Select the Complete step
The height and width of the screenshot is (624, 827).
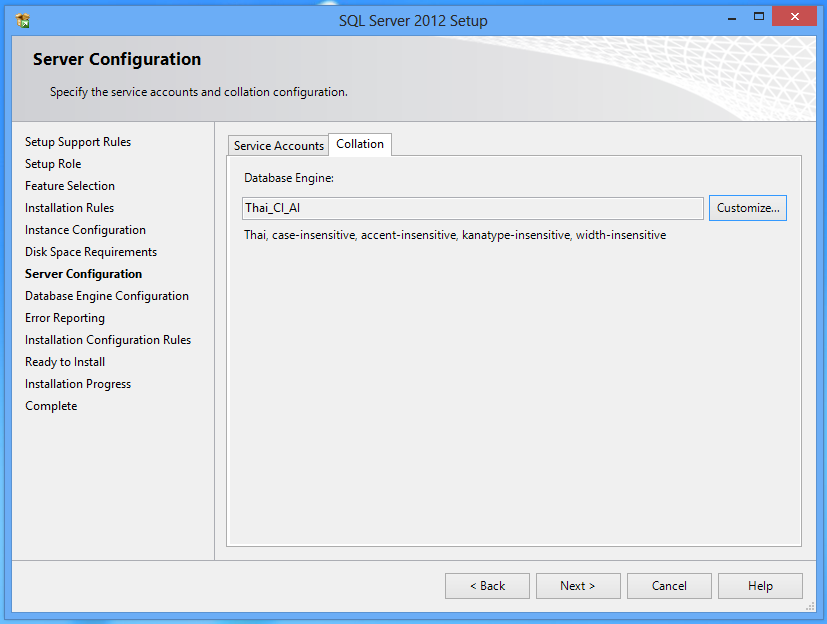[51, 406]
